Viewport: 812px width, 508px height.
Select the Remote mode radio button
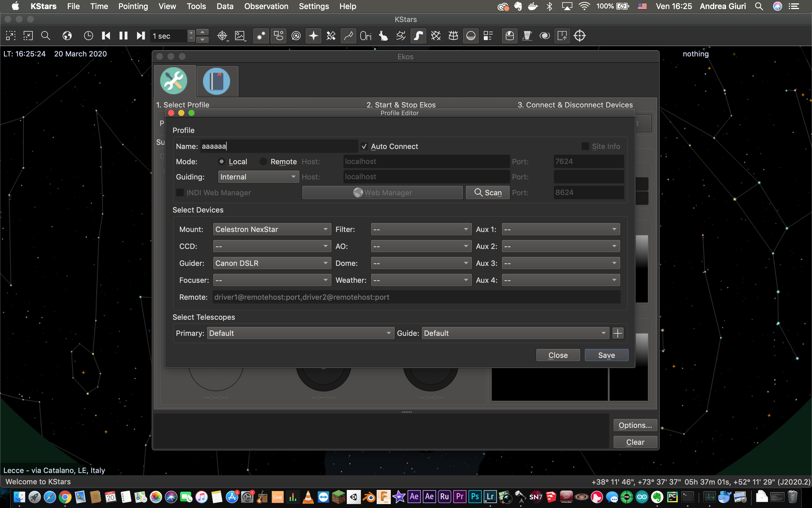(263, 162)
